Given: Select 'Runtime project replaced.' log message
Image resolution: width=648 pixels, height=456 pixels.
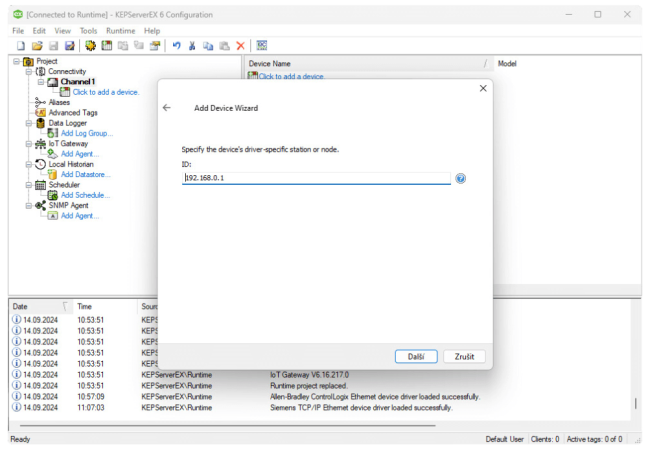Looking at the screenshot, I should (x=309, y=385).
